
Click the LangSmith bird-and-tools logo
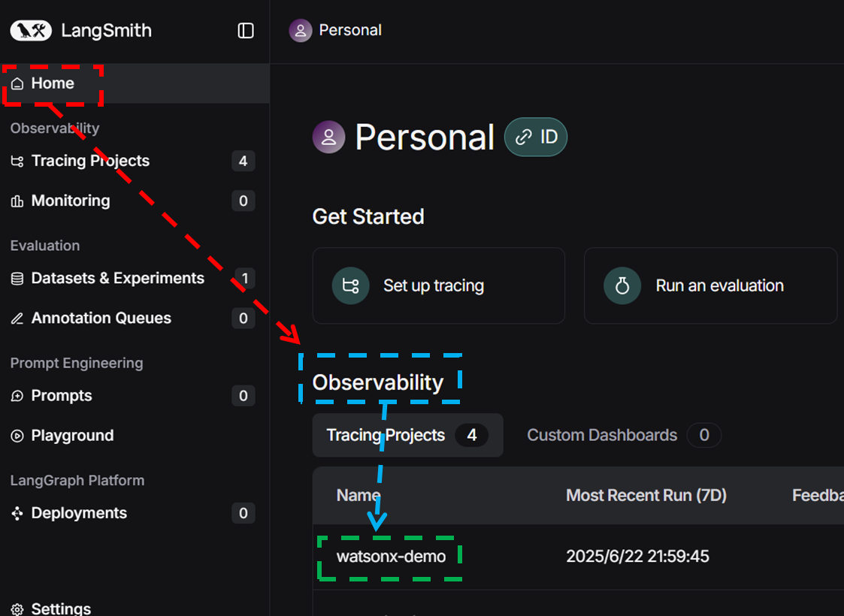31,31
